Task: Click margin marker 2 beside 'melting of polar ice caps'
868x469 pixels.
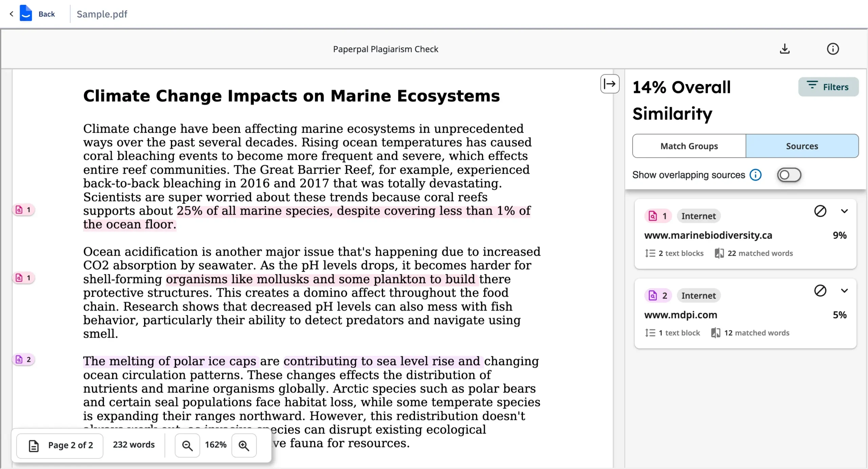Action: click(24, 360)
